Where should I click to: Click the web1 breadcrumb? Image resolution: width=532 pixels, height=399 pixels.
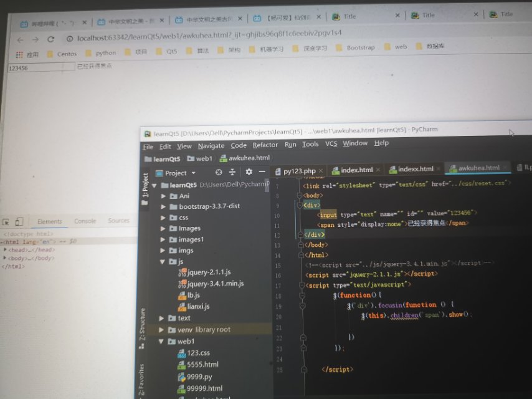(x=200, y=158)
